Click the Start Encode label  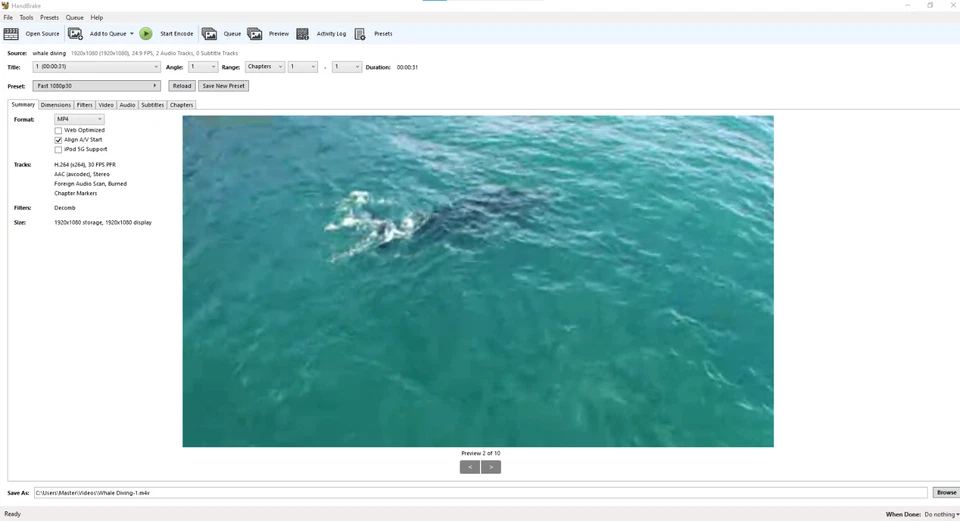click(176, 34)
